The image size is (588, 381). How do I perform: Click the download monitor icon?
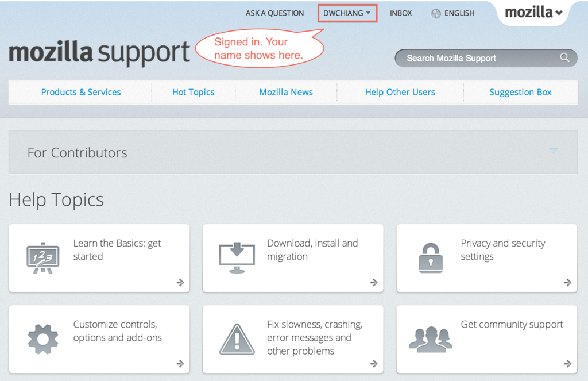tap(237, 258)
